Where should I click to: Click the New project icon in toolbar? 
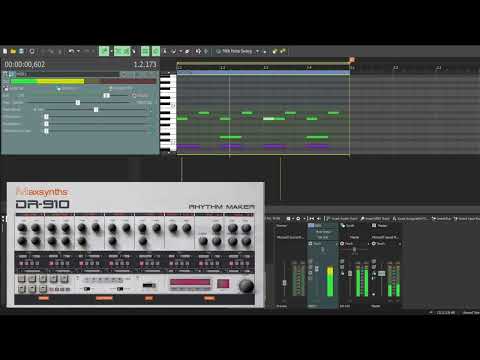point(5,51)
